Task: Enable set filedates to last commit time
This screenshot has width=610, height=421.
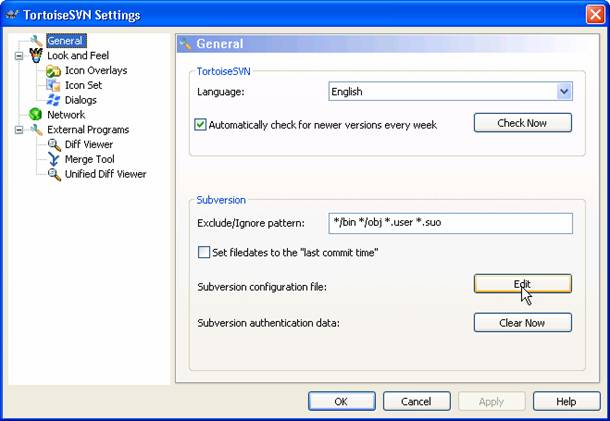Action: click(x=204, y=252)
